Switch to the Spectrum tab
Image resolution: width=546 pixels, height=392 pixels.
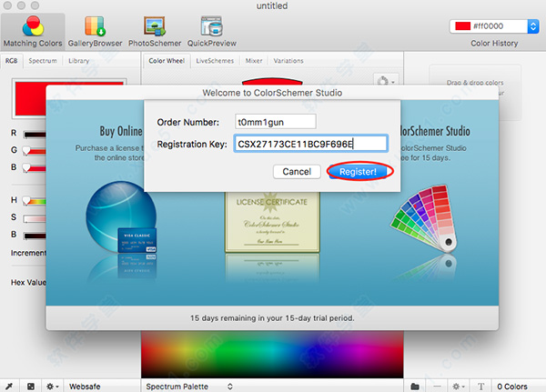[x=43, y=61]
